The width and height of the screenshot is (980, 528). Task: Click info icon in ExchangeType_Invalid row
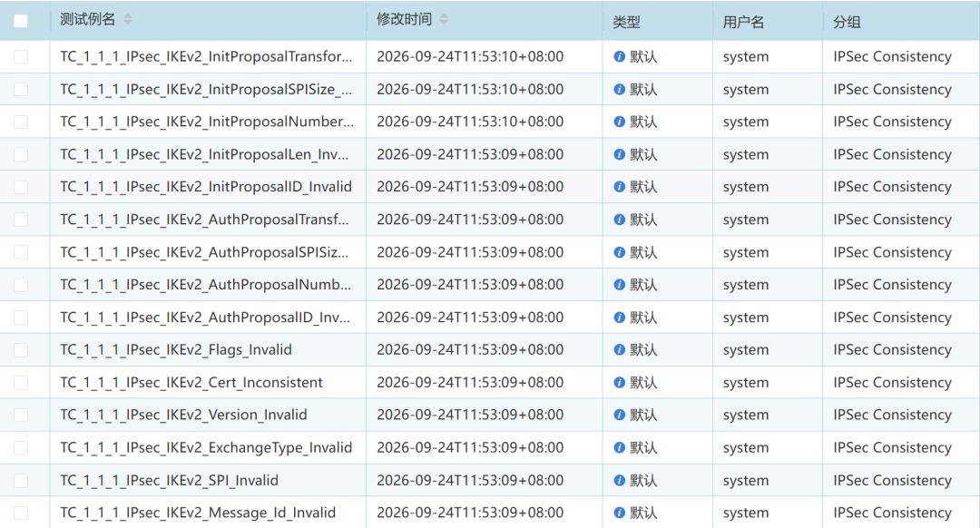click(620, 448)
